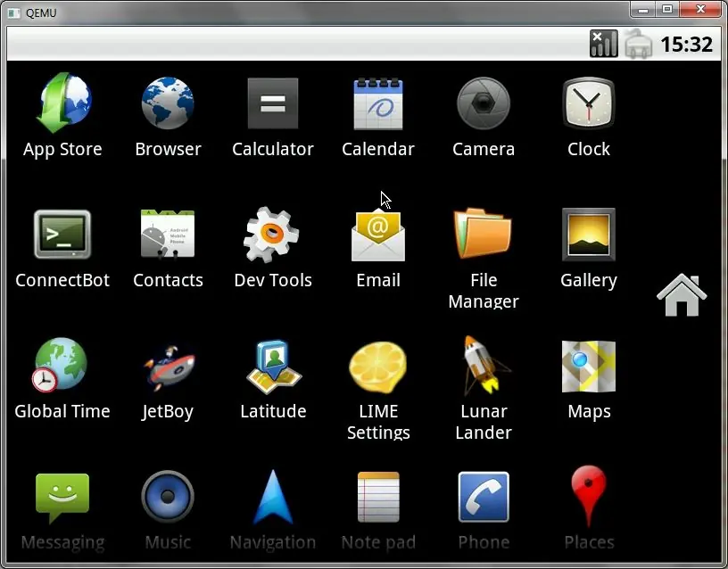Open the Maps app
This screenshot has width=728, height=569.
pyautogui.click(x=589, y=367)
